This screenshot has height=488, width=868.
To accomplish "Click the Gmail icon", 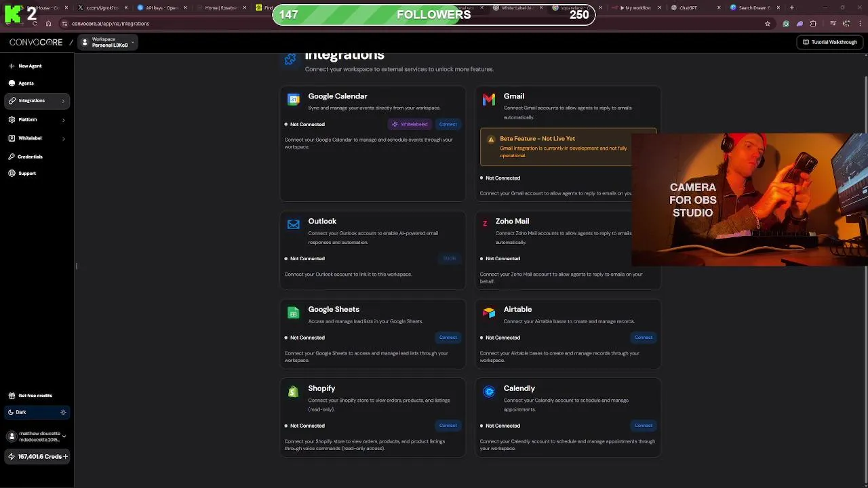I will click(x=488, y=100).
